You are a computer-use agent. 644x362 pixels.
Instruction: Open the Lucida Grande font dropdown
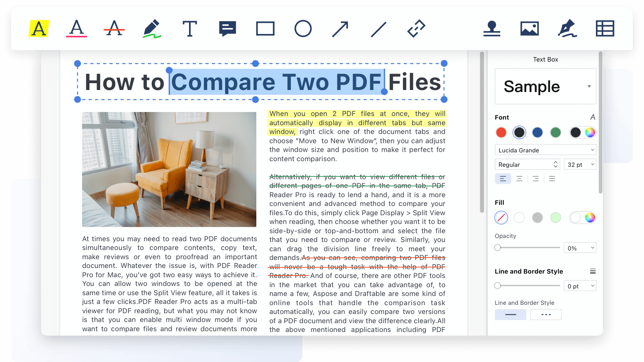click(545, 150)
